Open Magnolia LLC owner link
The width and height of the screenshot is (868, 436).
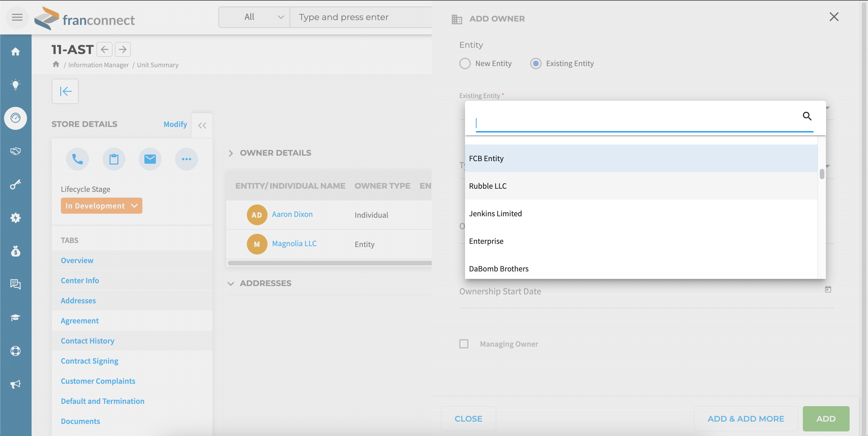(294, 244)
